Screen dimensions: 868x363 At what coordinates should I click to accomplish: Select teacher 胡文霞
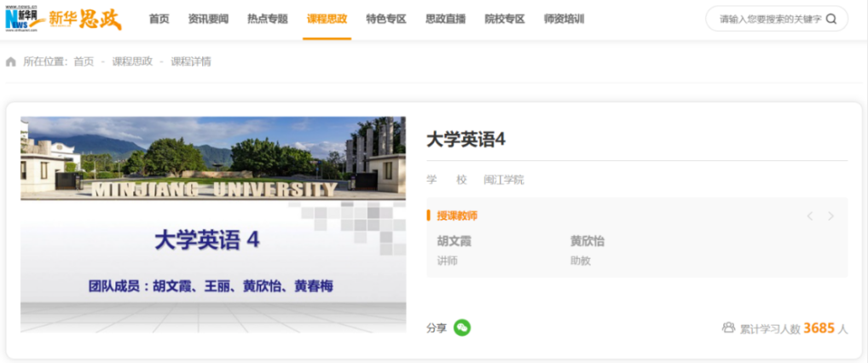(x=454, y=241)
